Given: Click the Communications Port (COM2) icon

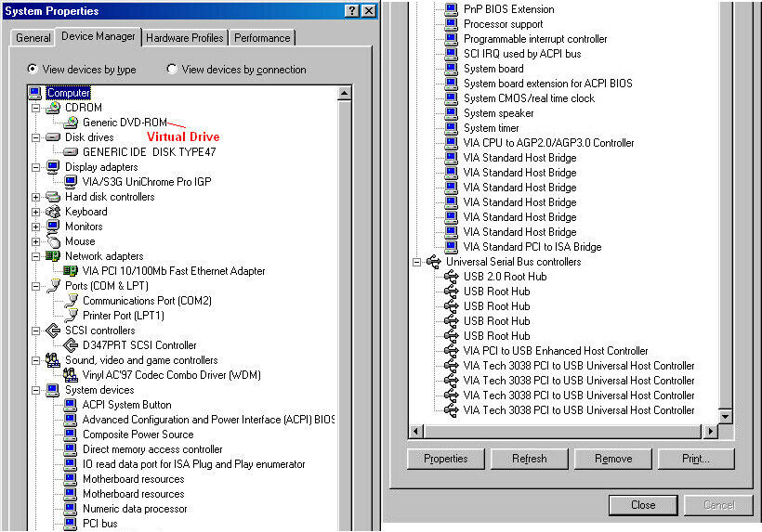Looking at the screenshot, I should (72, 301).
